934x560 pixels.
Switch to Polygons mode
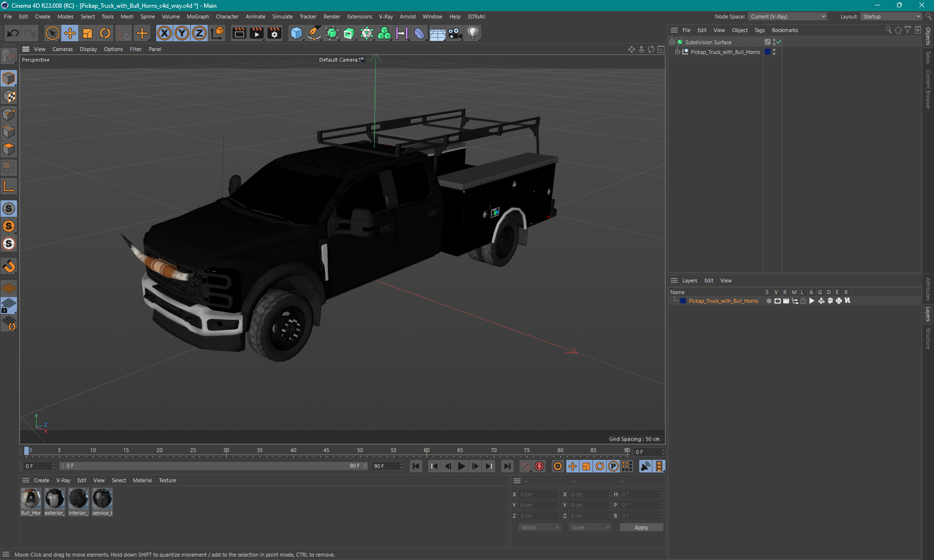pos(9,149)
